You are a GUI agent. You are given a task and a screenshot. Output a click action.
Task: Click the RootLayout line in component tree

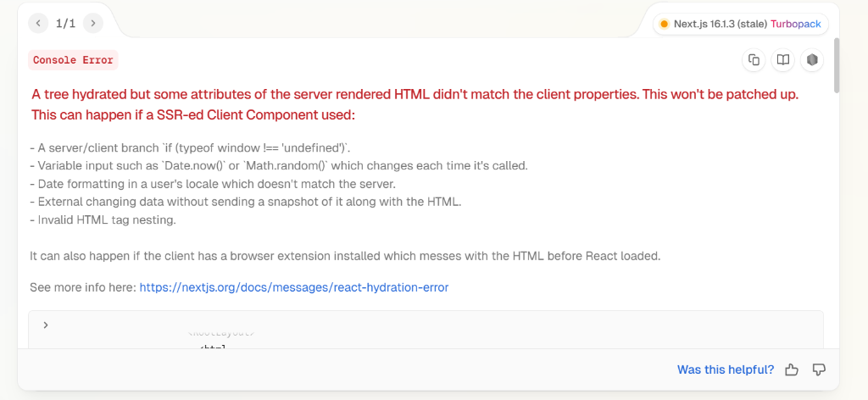[x=221, y=333]
